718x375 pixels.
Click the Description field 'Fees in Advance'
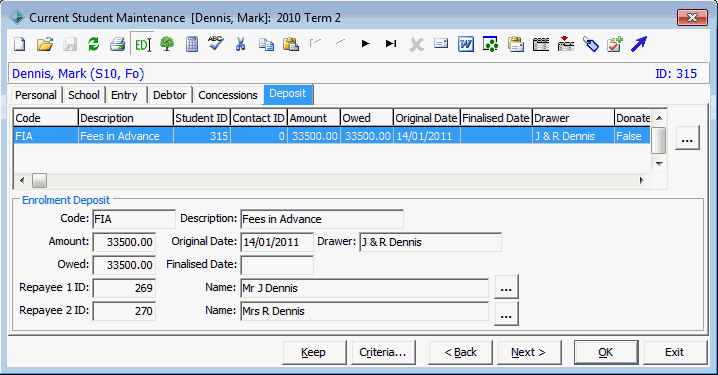(322, 219)
